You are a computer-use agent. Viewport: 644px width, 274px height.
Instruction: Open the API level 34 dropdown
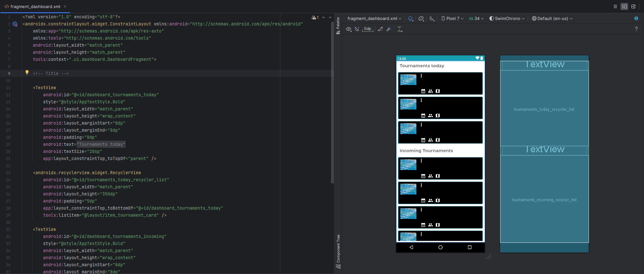click(x=476, y=19)
